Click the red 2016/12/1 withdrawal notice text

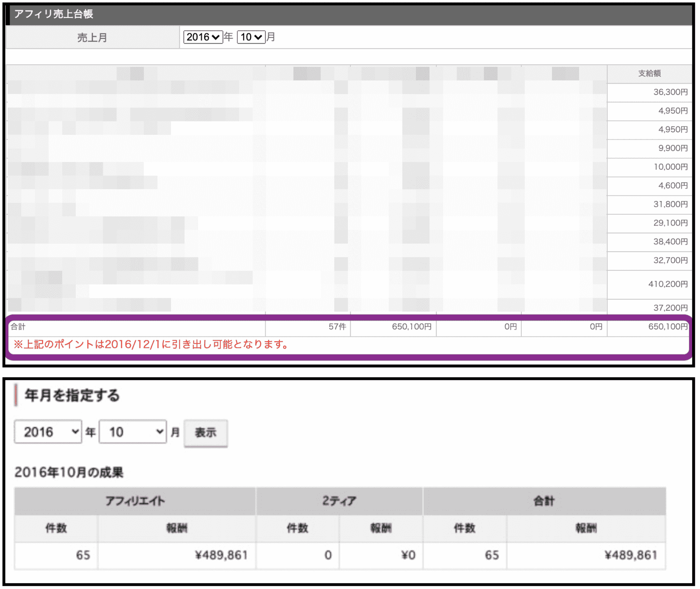pos(151,344)
